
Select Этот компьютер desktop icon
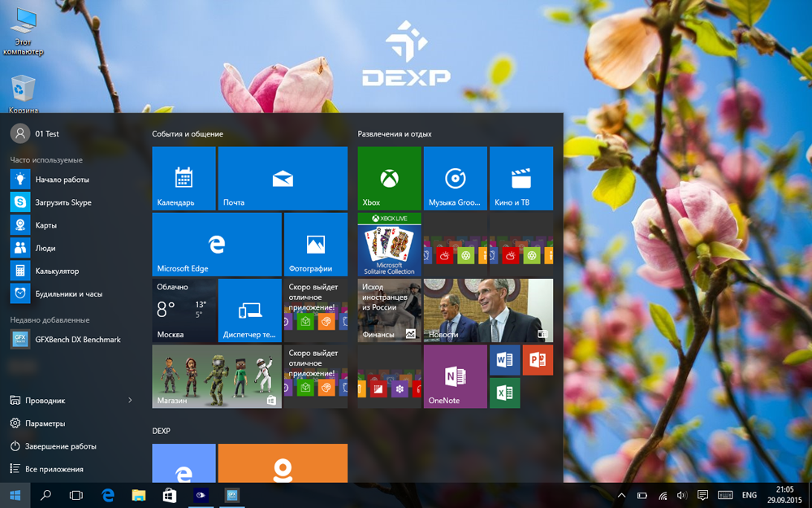tap(24, 33)
